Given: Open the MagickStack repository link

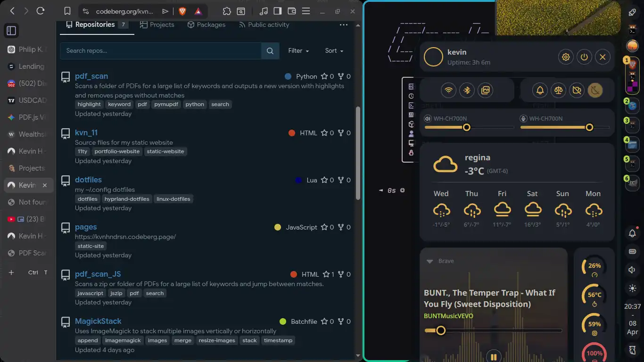Looking at the screenshot, I should [x=98, y=321].
